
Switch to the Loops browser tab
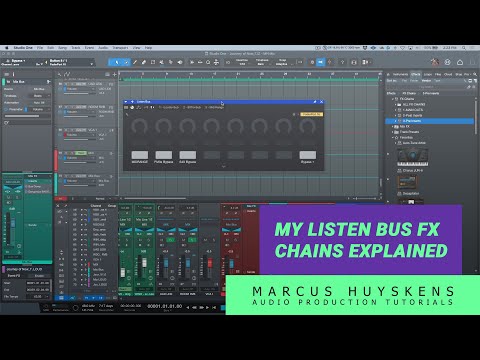pyautogui.click(x=428, y=74)
